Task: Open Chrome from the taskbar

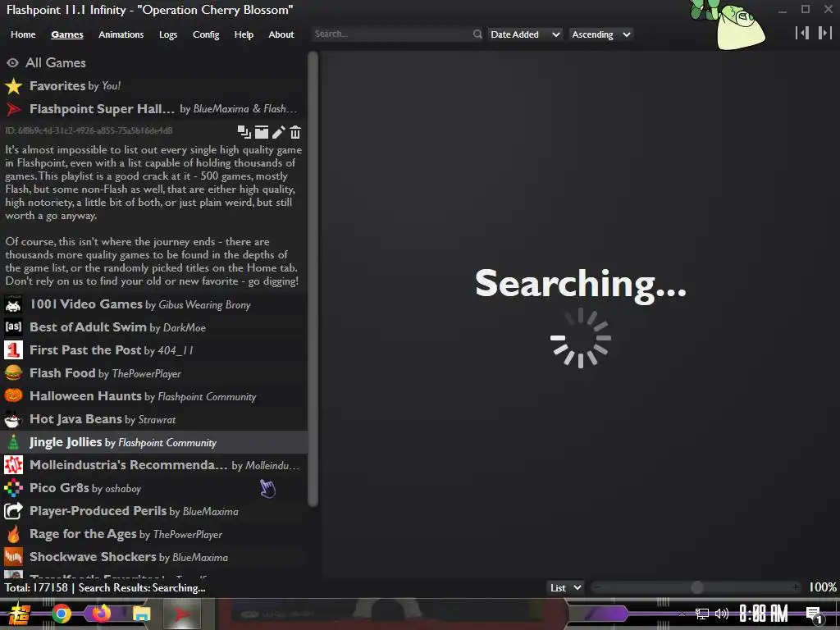Action: (61, 614)
